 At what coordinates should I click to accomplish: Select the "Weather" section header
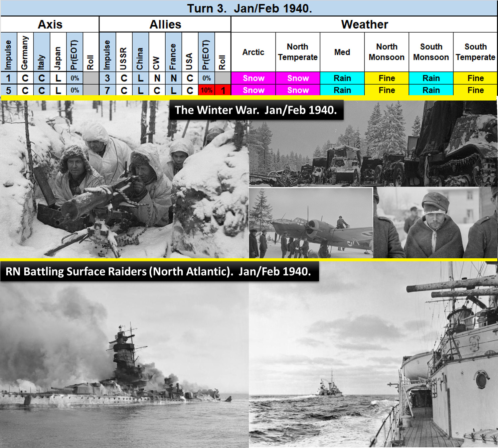click(x=364, y=24)
